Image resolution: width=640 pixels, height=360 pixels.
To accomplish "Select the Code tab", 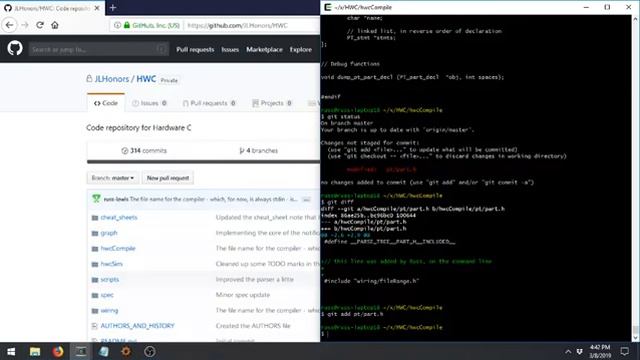I will tap(106, 103).
